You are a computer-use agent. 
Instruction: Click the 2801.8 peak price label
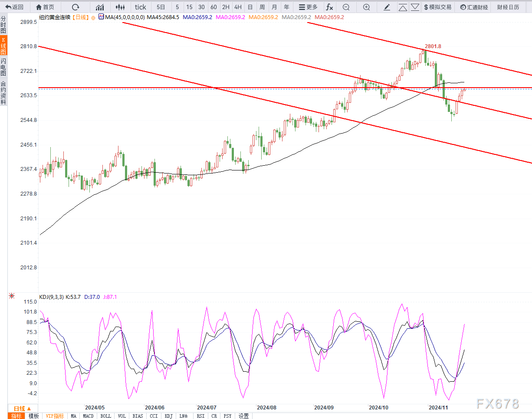pyautogui.click(x=433, y=46)
